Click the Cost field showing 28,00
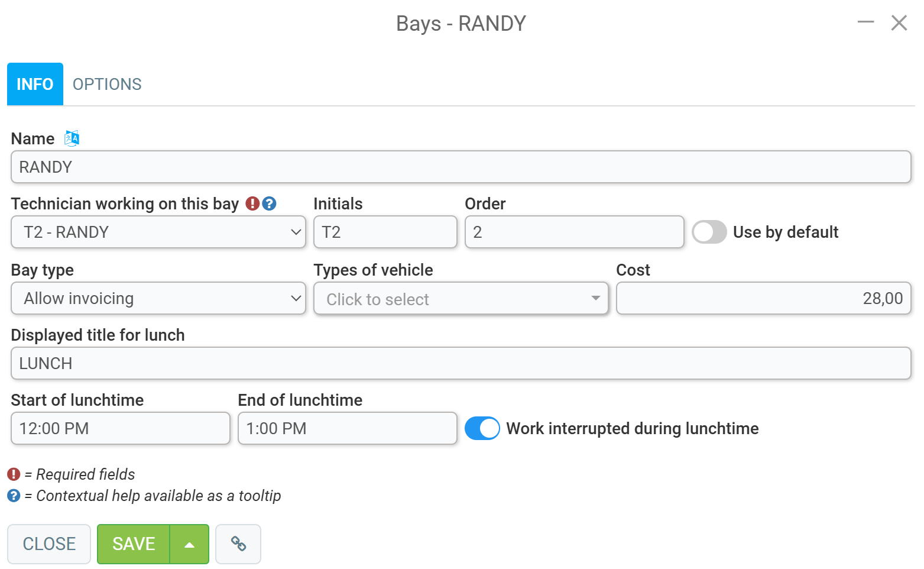This screenshot has width=924, height=569. click(764, 298)
